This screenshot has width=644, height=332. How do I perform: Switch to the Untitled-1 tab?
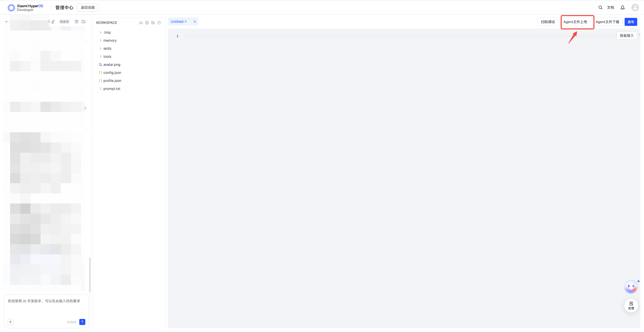click(x=179, y=22)
